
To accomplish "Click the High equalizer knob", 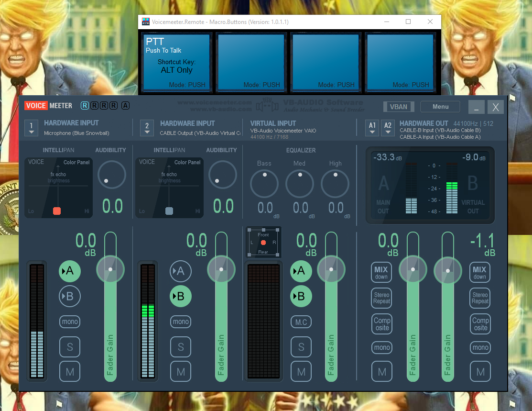I will click(x=335, y=184).
